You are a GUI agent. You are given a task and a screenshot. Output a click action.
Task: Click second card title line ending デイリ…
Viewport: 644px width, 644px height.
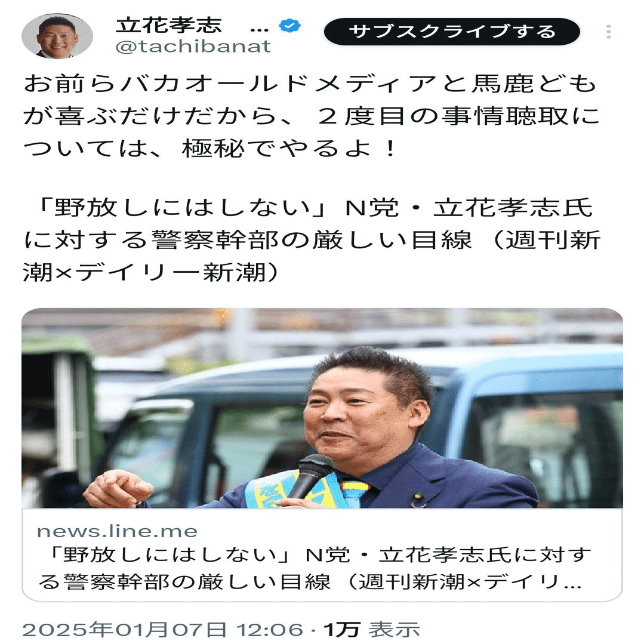(x=310, y=581)
